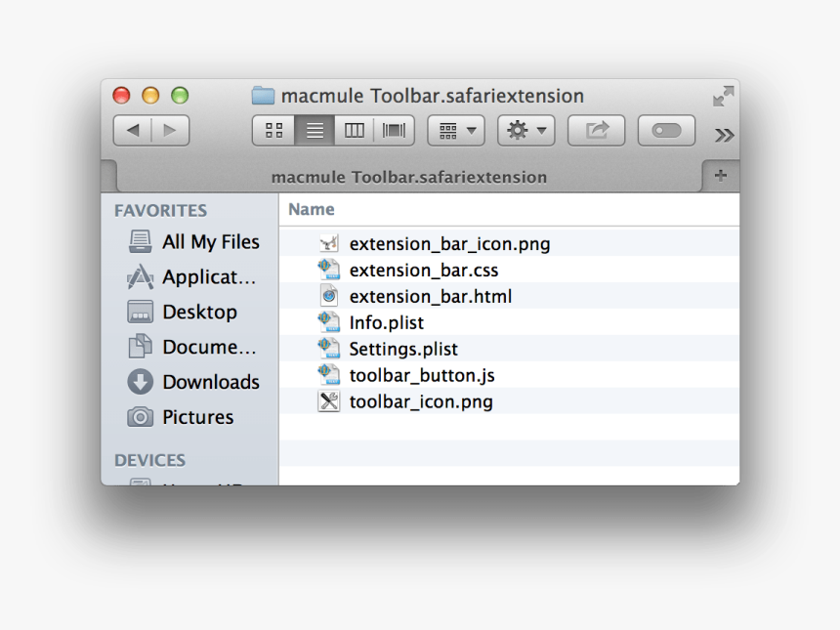Click the Applications sidebar icon
Image resolution: width=840 pixels, height=630 pixels.
pos(140,277)
